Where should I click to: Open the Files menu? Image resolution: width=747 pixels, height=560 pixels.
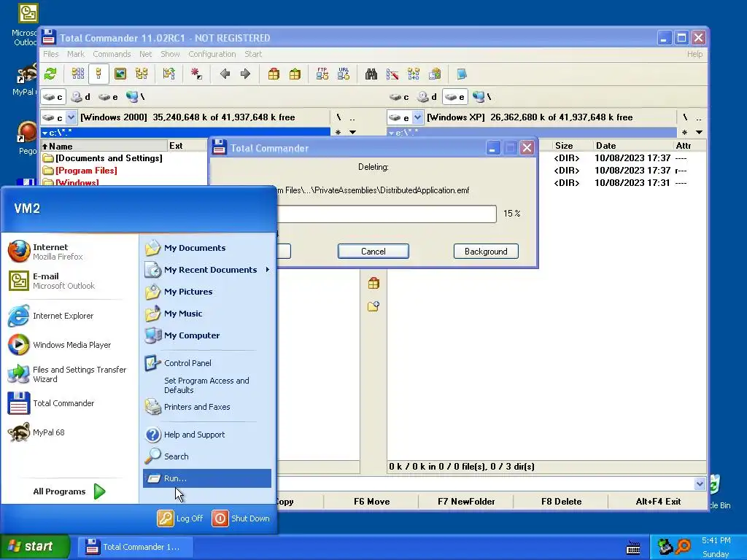[x=50, y=54]
